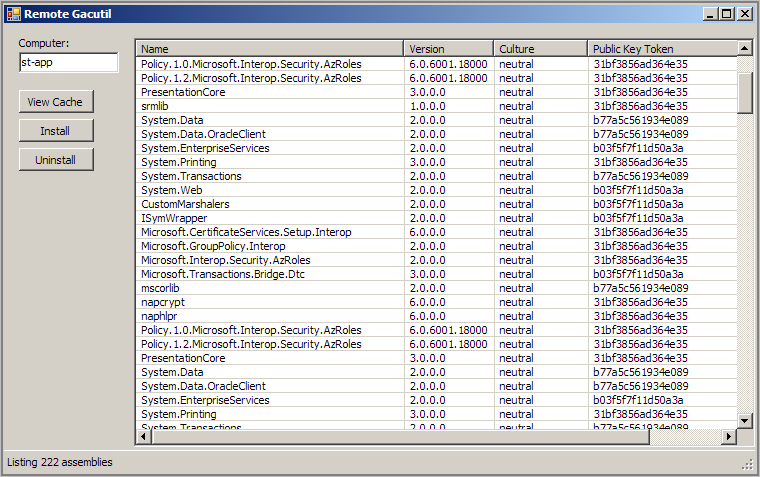Click the vertical scrollbar down arrow
This screenshot has width=760, height=477.
point(744,420)
